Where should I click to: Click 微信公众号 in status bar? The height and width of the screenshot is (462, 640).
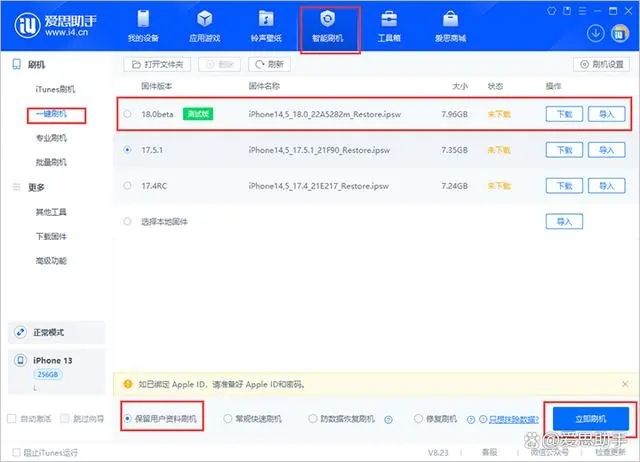(x=549, y=452)
